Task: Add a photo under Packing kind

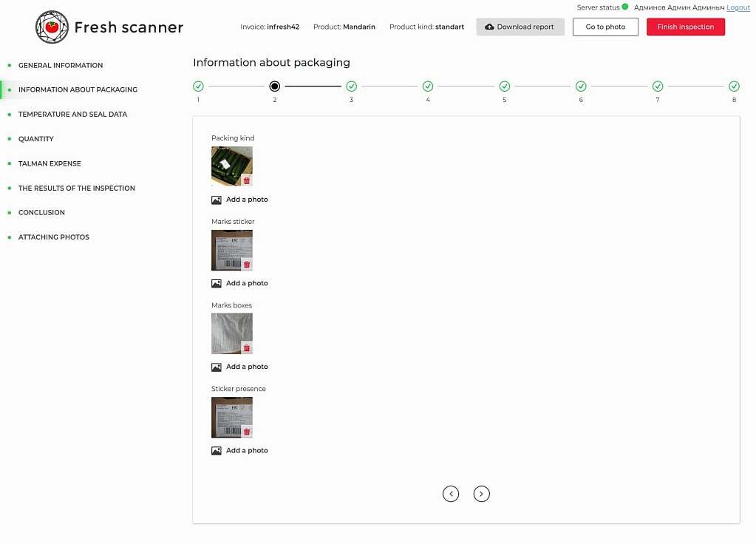Action: [x=240, y=200]
